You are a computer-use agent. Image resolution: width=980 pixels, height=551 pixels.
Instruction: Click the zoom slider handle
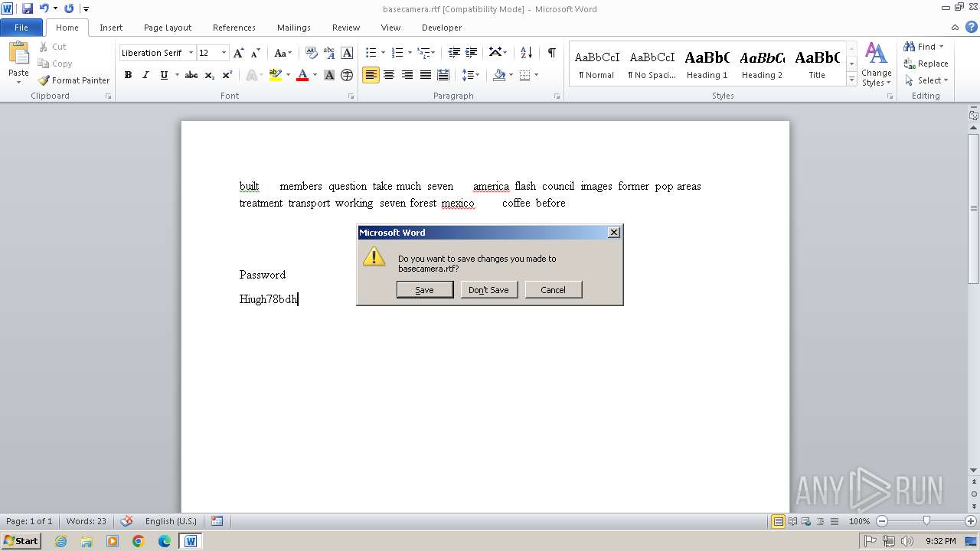point(926,521)
